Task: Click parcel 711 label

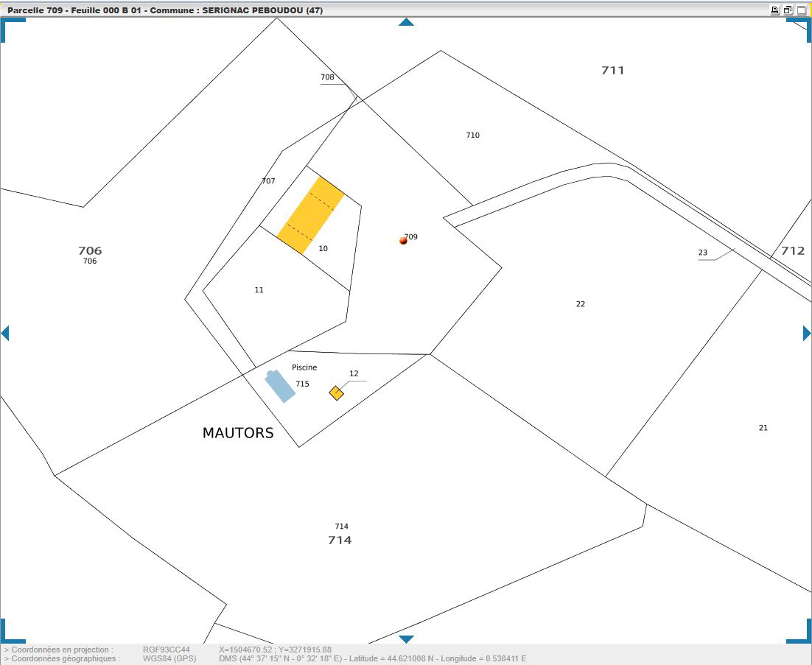Action: pos(612,71)
